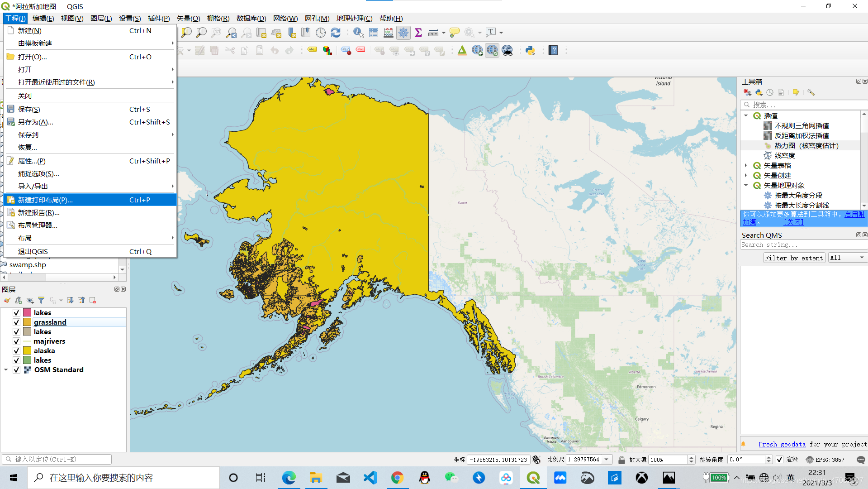Select the Identify Features tool

[358, 32]
